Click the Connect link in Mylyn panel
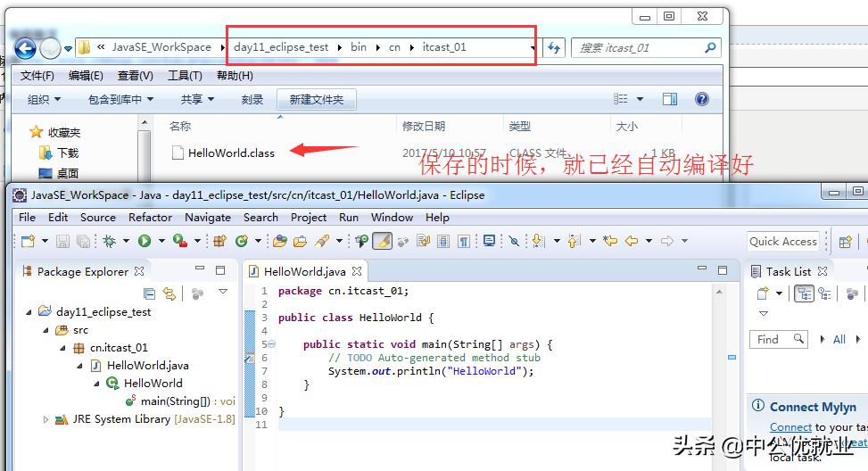The height and width of the screenshot is (471, 868). [x=790, y=427]
